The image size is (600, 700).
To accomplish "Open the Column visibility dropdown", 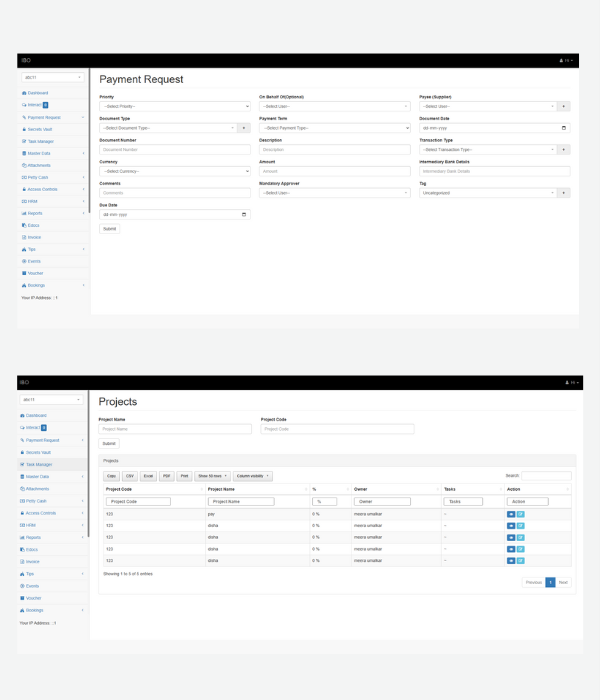I will [253, 476].
